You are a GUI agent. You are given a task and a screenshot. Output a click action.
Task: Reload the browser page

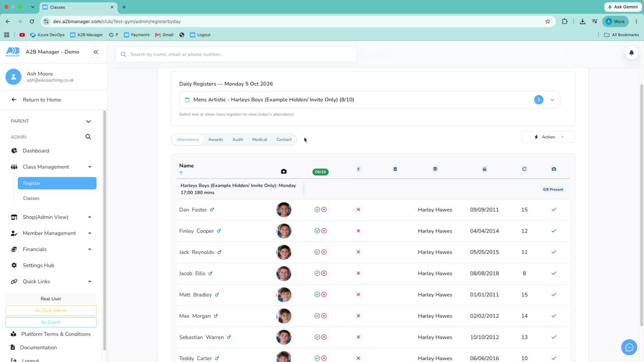point(32,22)
